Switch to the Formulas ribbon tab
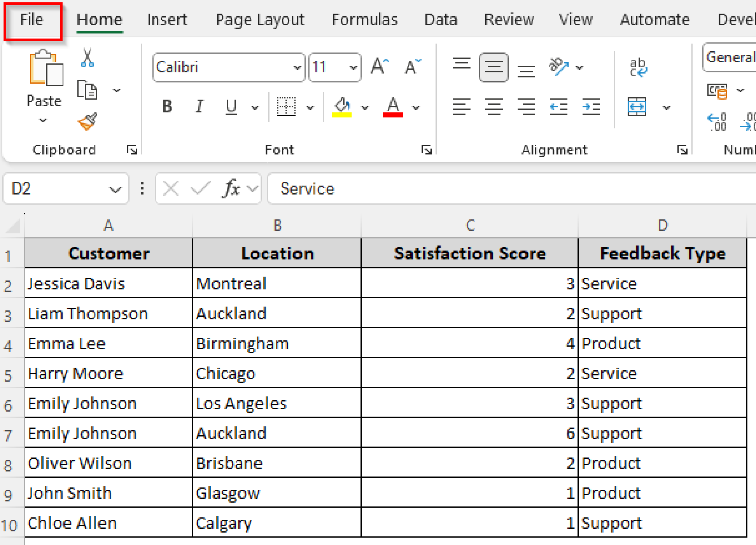The image size is (756, 545). pos(364,20)
